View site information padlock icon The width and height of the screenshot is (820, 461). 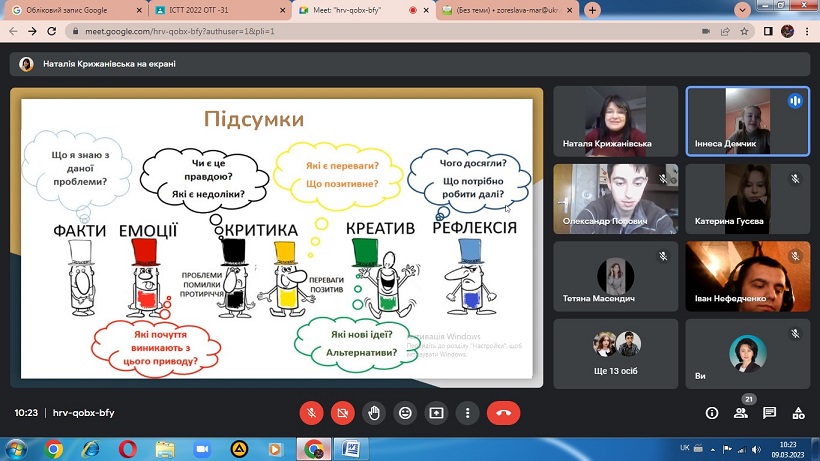(x=76, y=31)
